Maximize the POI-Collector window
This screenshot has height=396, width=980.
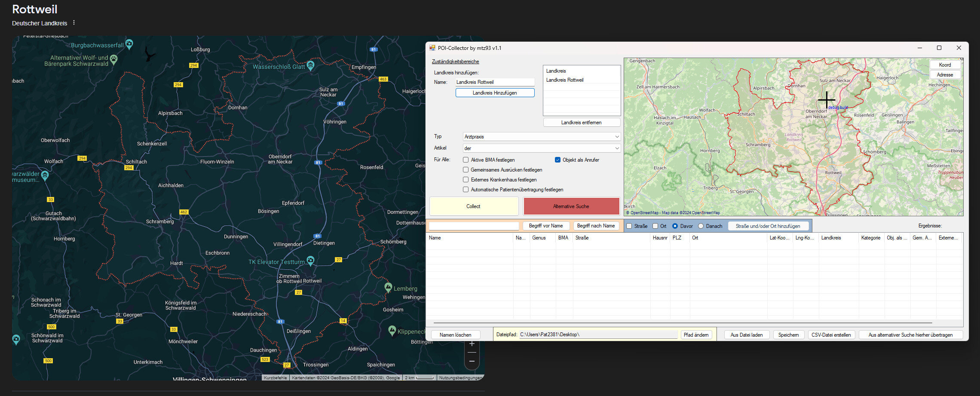(939, 48)
